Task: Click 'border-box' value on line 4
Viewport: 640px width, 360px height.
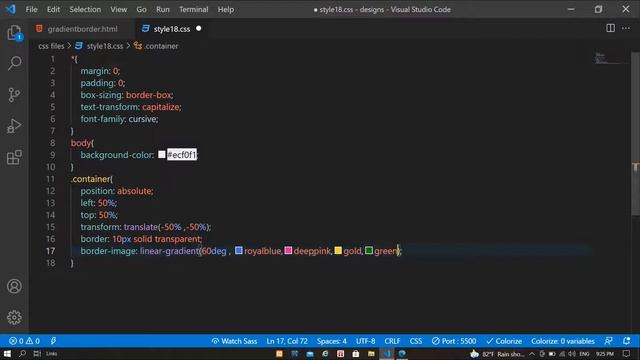Action: (148, 95)
